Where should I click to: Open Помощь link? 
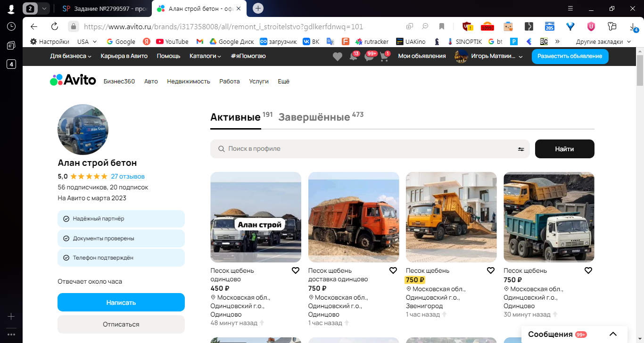tap(168, 56)
